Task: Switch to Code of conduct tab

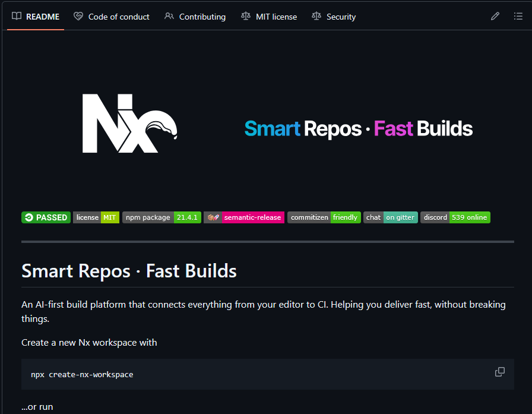Action: [x=112, y=17]
